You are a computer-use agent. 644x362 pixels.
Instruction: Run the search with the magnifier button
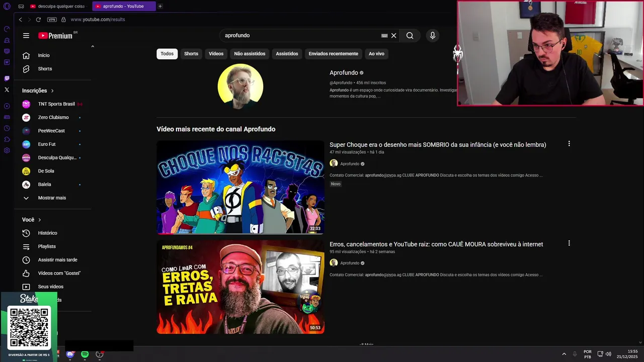coord(410,36)
